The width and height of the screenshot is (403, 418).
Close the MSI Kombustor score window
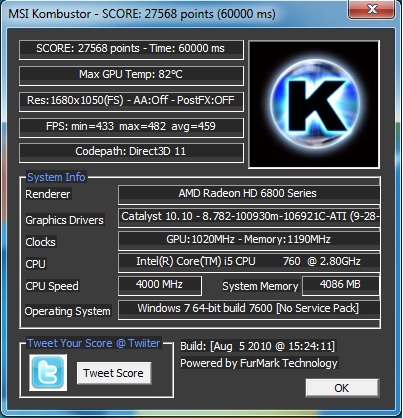pyautogui.click(x=371, y=10)
